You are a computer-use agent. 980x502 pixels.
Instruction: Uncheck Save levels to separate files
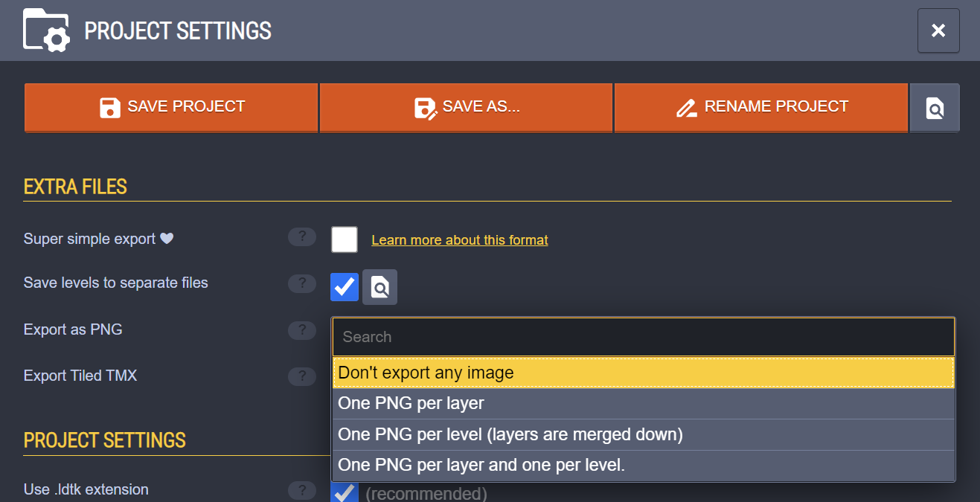point(345,286)
